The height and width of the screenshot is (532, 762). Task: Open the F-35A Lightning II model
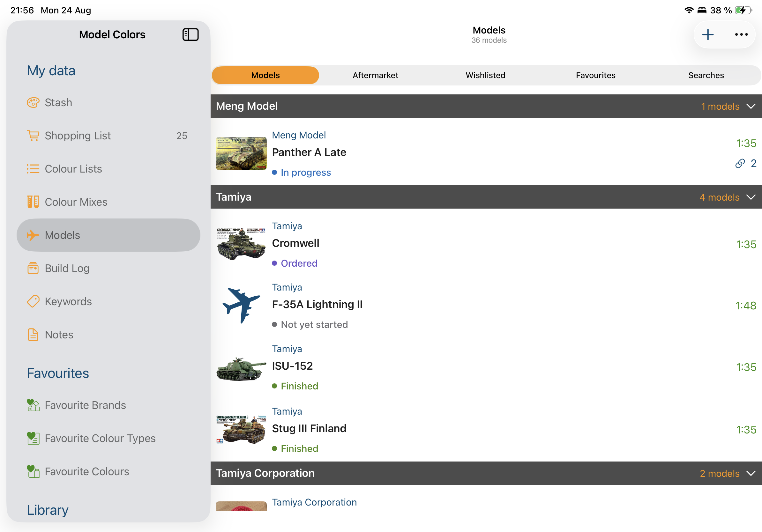[x=486, y=306]
